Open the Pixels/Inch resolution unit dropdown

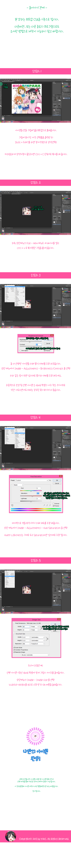[x=38, y=644]
